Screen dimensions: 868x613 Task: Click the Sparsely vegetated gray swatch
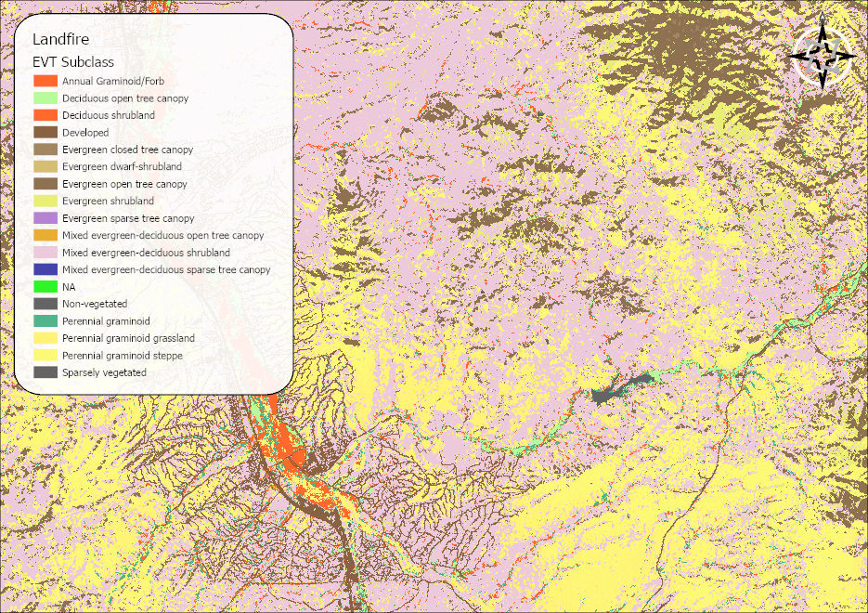(45, 372)
